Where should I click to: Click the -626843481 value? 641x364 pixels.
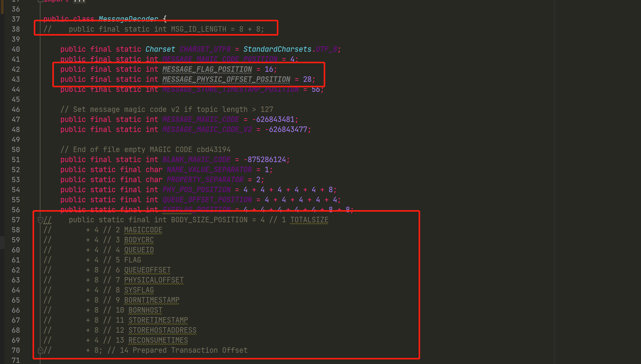coord(273,120)
